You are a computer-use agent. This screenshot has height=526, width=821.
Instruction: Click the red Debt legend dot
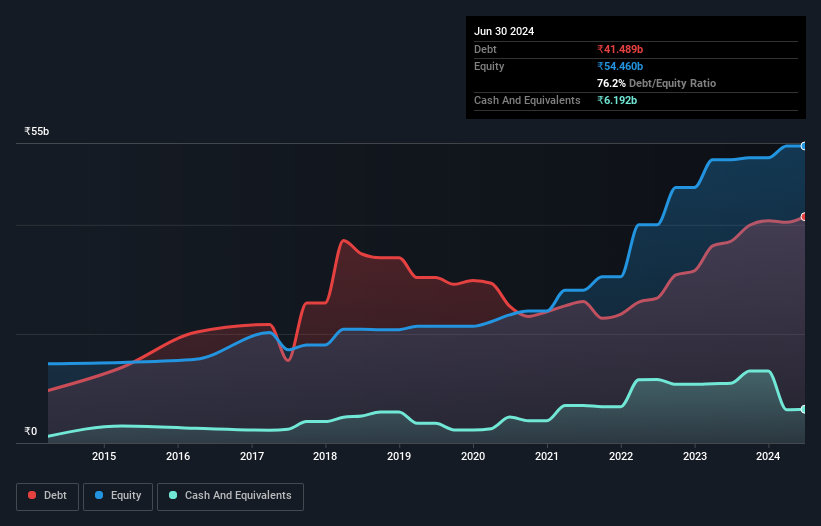coord(32,495)
